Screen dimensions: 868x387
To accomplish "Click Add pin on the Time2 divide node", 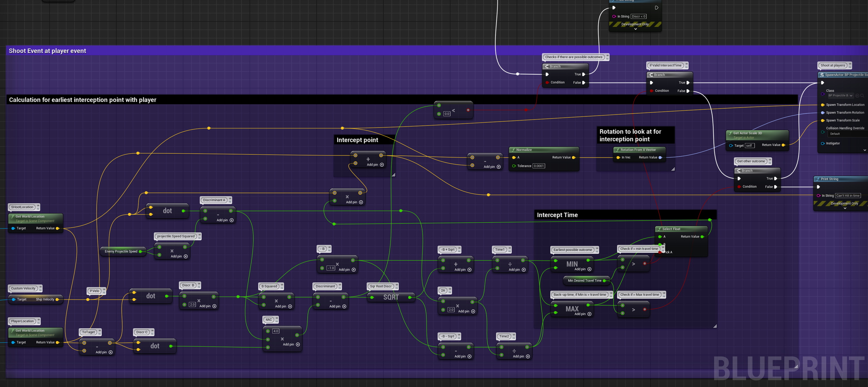I will [x=521, y=356].
